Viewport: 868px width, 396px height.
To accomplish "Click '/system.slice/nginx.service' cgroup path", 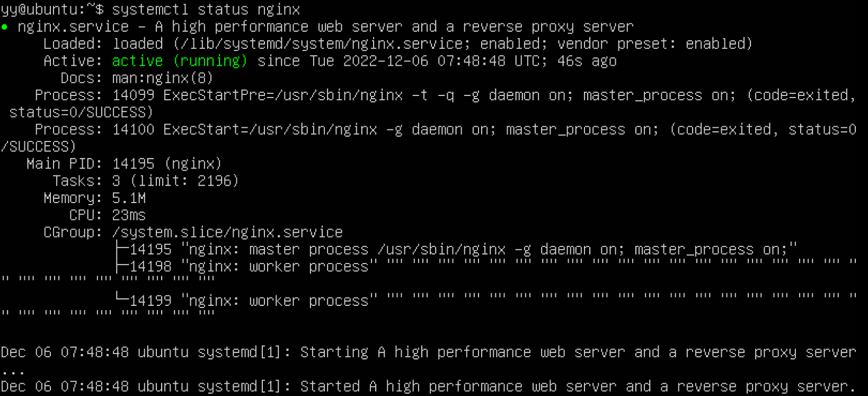I will (227, 232).
